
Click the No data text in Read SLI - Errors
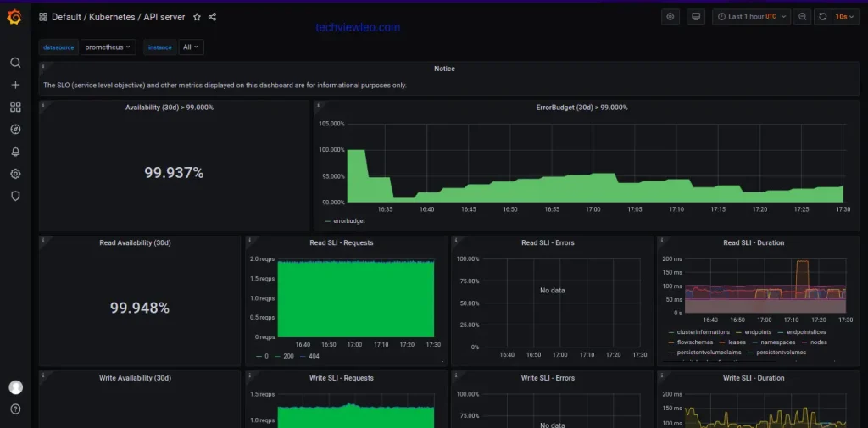click(553, 290)
